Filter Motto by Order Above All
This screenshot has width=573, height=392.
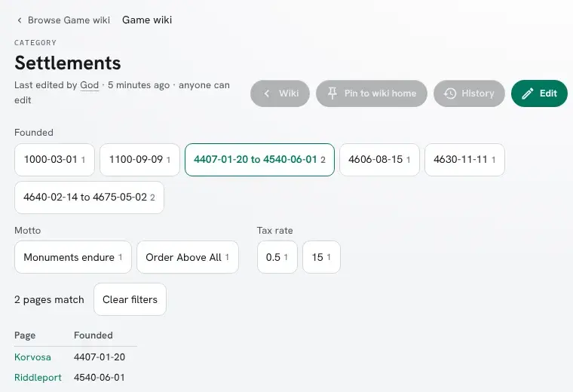(x=188, y=257)
